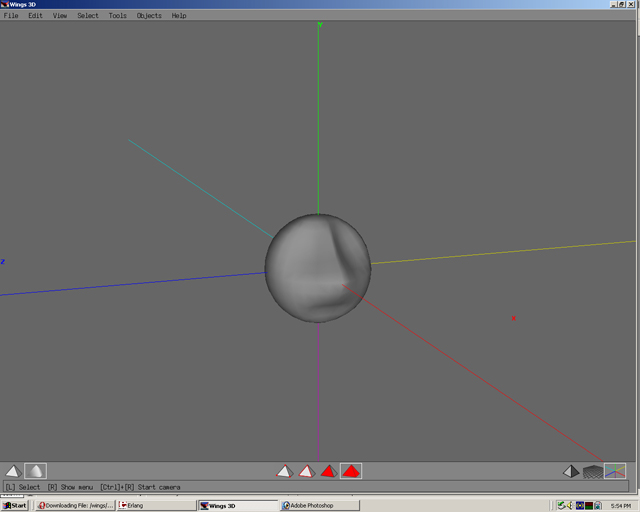
Task: Expand the View menu
Action: (60, 16)
